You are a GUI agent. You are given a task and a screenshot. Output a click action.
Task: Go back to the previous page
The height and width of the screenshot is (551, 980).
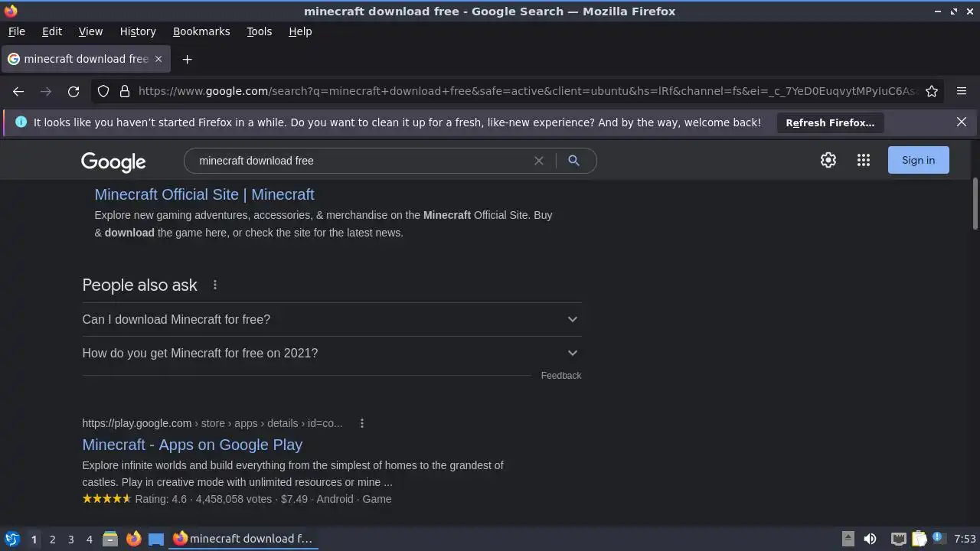tap(18, 91)
